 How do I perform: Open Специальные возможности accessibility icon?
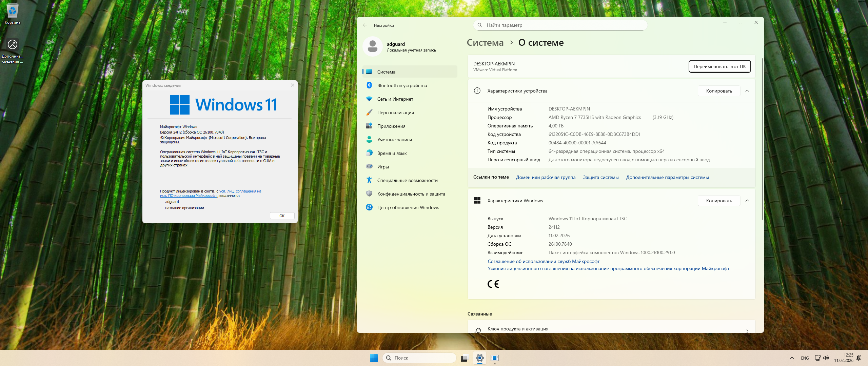369,180
